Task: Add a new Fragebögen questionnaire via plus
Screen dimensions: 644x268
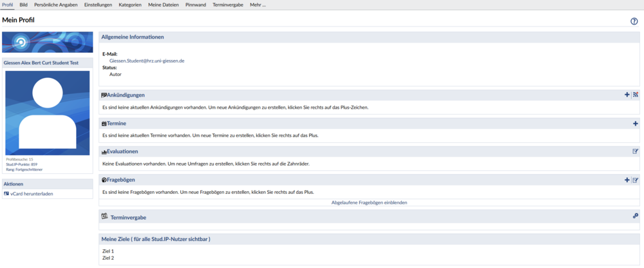Action: (x=627, y=180)
